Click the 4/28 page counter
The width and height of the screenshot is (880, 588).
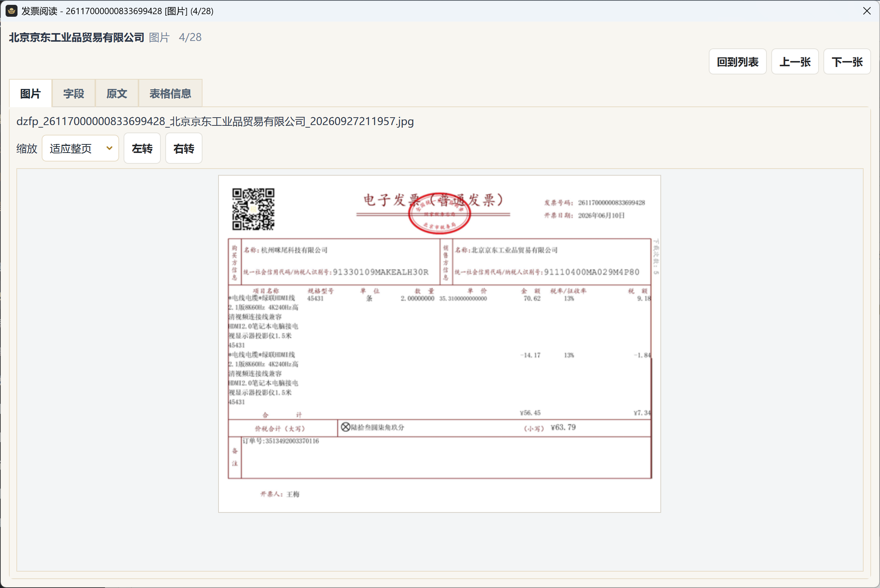click(x=190, y=37)
